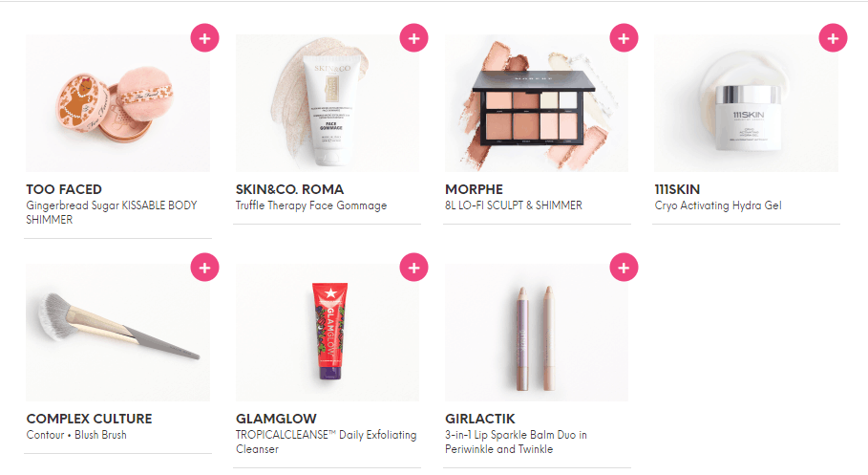This screenshot has width=868, height=475.
Task: Open red Glamglow tube product image
Action: [x=328, y=333]
